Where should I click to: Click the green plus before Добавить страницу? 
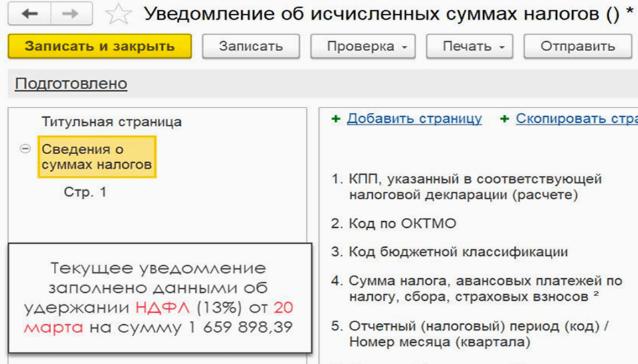click(x=336, y=118)
